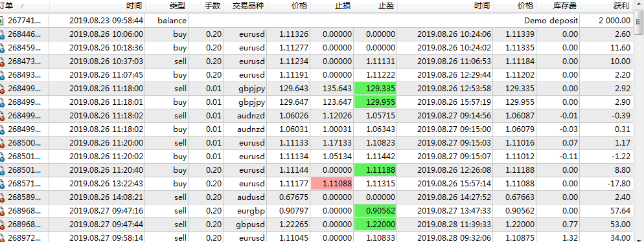Screen dimensions: 644x242
Task: Click the swap value 0.07
Action: (x=571, y=143)
